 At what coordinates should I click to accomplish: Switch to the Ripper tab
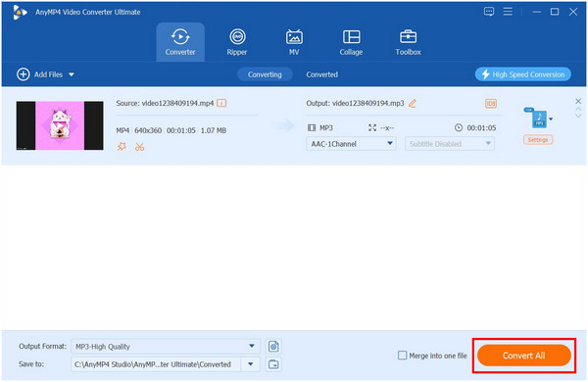click(x=237, y=42)
